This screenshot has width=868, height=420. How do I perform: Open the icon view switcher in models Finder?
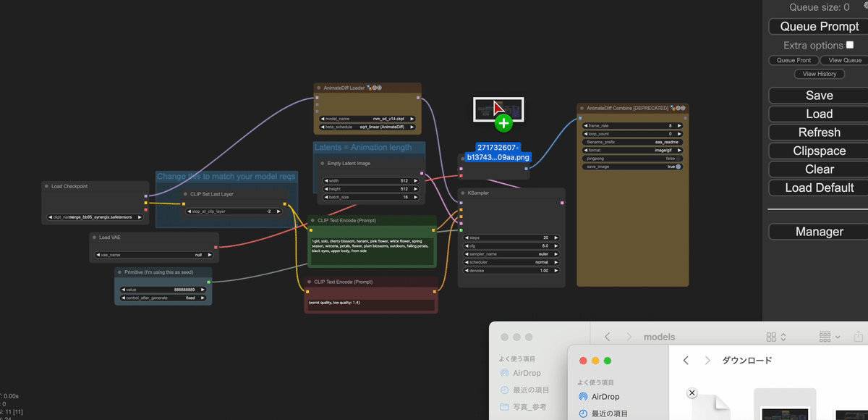pos(776,337)
